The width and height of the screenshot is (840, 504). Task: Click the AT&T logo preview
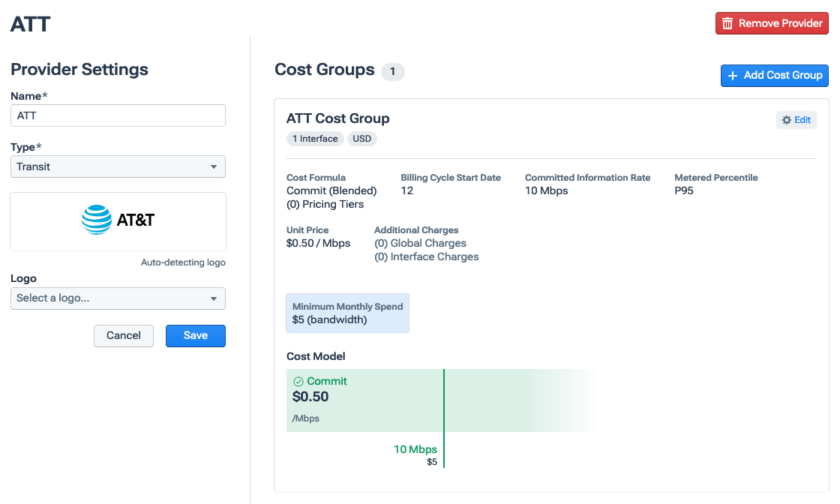(118, 220)
